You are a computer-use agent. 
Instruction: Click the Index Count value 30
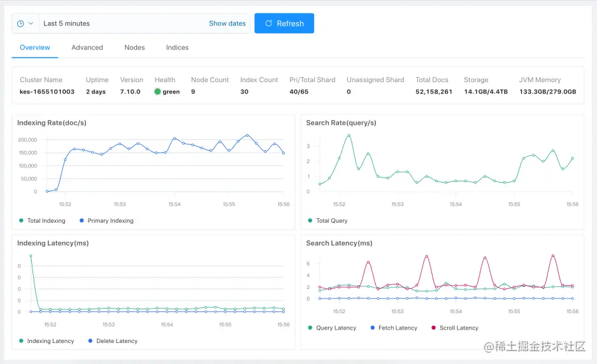pyautogui.click(x=245, y=92)
